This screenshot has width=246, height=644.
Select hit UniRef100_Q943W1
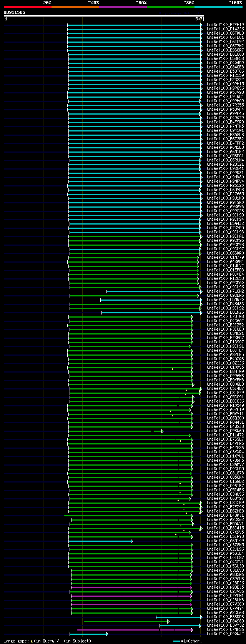pyautogui.click(x=225, y=130)
